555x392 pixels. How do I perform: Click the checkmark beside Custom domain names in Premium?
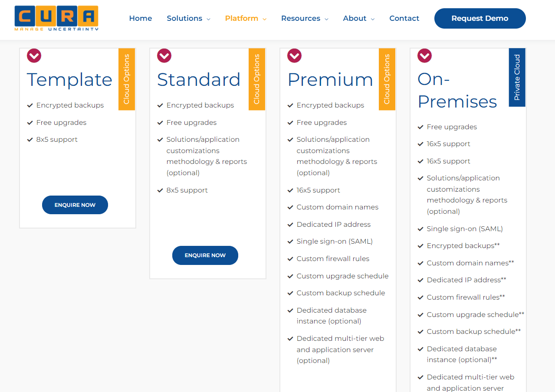click(x=290, y=207)
